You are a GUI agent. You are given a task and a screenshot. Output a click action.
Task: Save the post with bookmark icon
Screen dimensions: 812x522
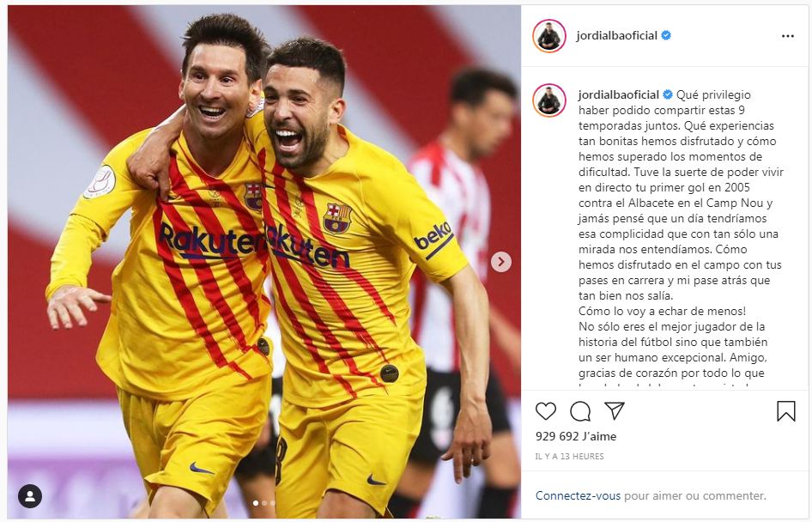[x=785, y=411]
